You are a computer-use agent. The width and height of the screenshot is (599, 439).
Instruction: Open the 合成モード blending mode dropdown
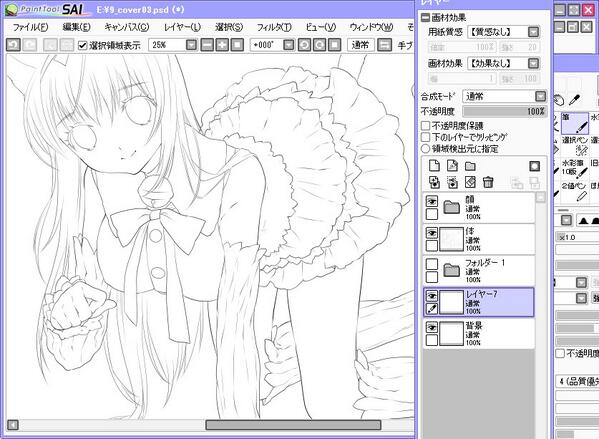(x=540, y=96)
